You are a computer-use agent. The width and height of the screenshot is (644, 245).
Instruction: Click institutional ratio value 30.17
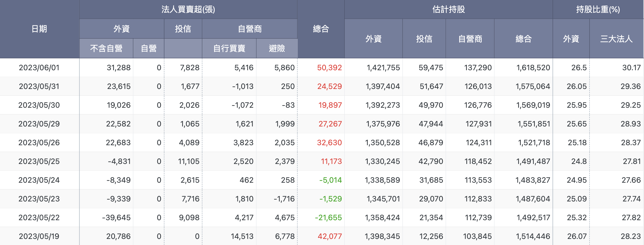632,68
